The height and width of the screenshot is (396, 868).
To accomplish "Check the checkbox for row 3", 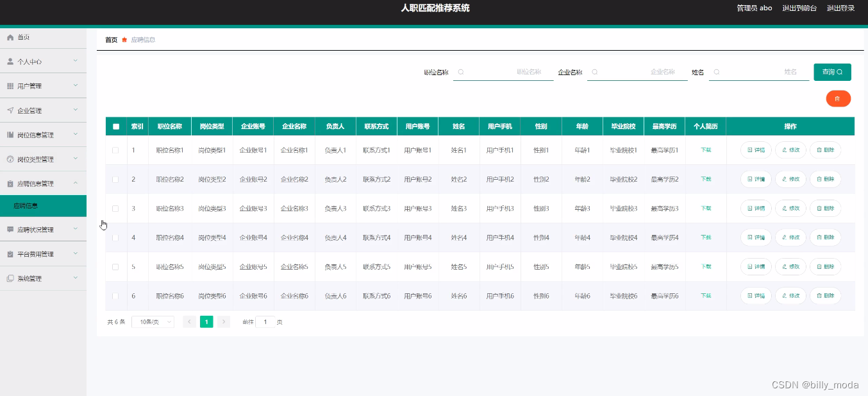I will [x=116, y=208].
